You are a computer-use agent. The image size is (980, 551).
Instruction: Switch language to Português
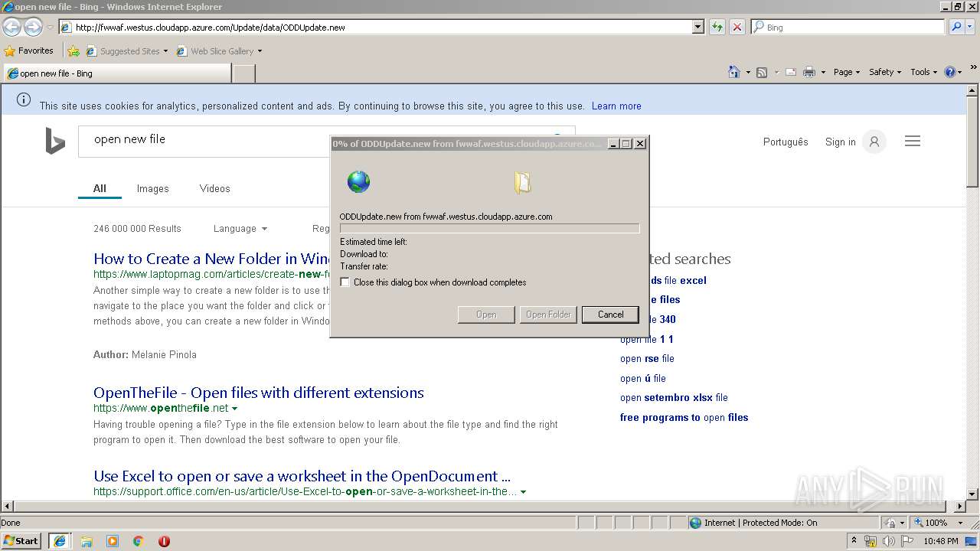786,142
